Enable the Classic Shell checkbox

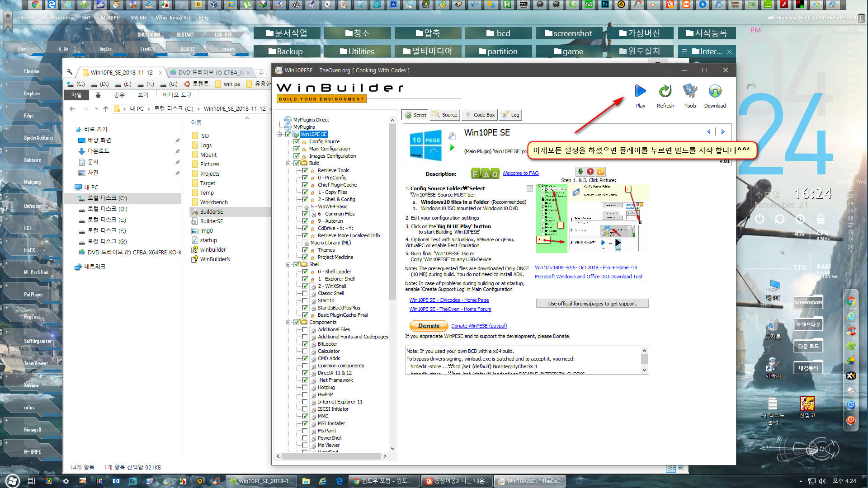[305, 293]
